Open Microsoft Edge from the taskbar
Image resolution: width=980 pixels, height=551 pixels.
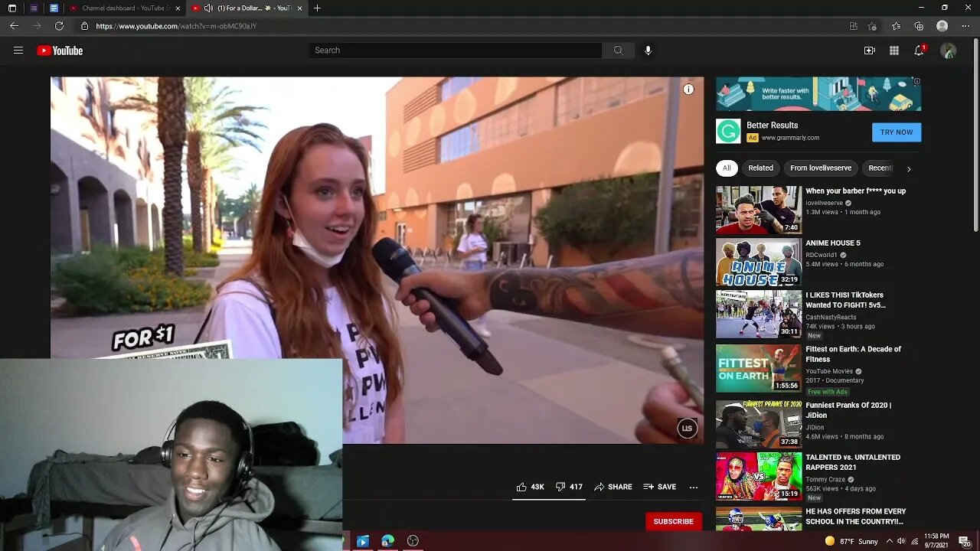pyautogui.click(x=388, y=541)
